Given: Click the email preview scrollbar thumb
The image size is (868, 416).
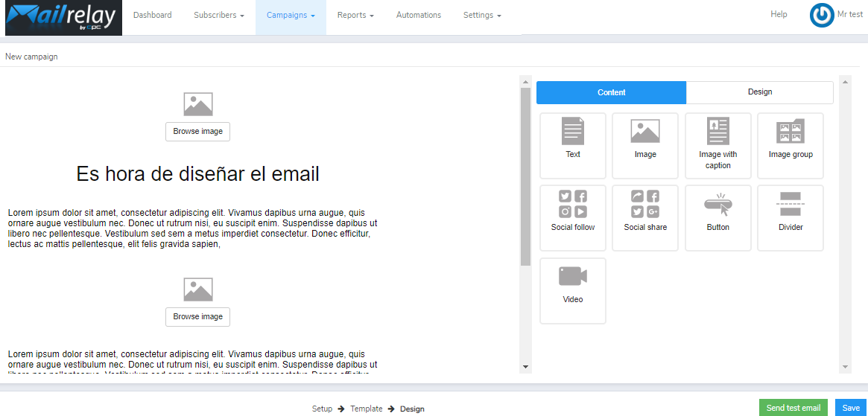Looking at the screenshot, I should coord(525,177).
